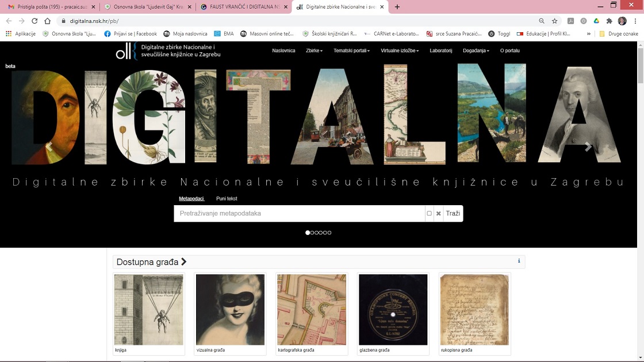
Task: Click the browser forward arrow
Action: tap(22, 21)
